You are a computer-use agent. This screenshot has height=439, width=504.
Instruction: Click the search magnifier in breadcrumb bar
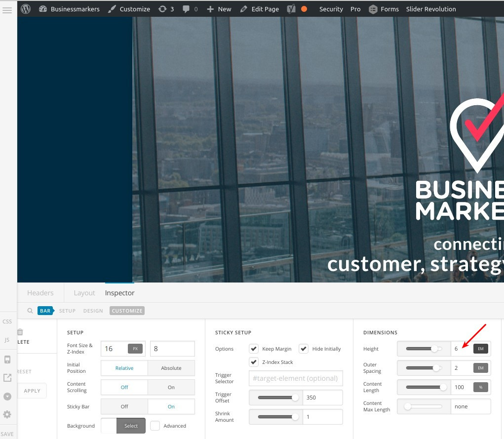30,311
